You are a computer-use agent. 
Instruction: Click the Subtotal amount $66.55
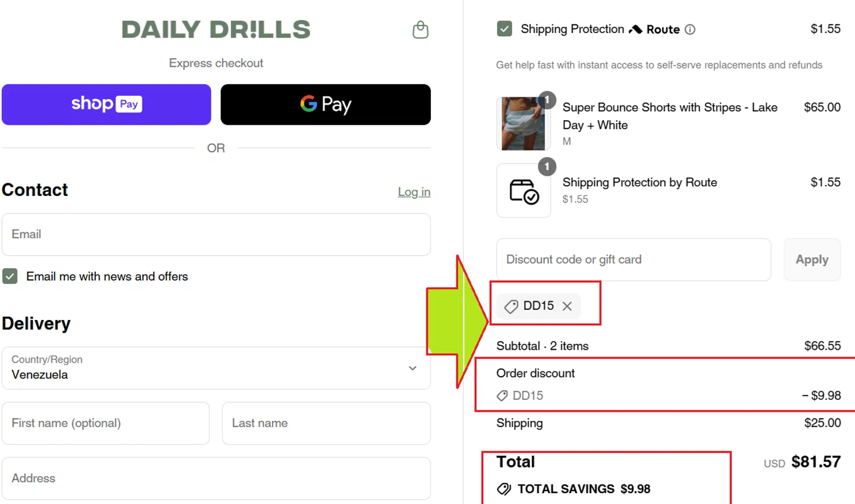[823, 346]
